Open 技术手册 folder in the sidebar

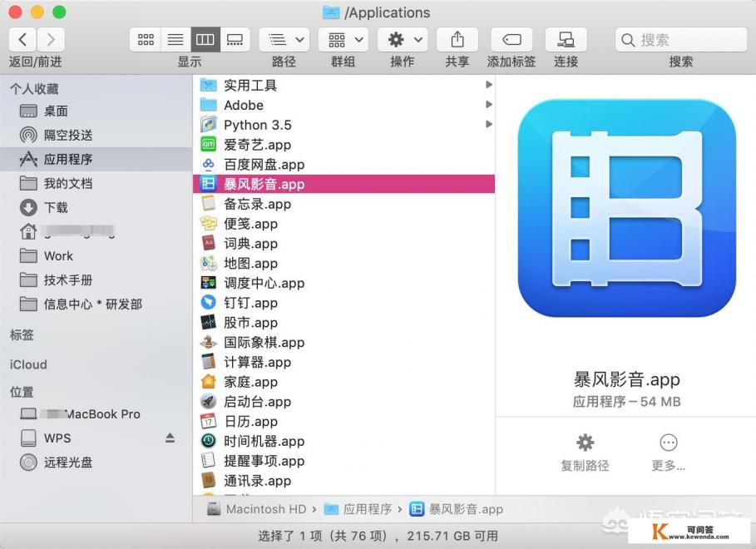tap(96, 279)
